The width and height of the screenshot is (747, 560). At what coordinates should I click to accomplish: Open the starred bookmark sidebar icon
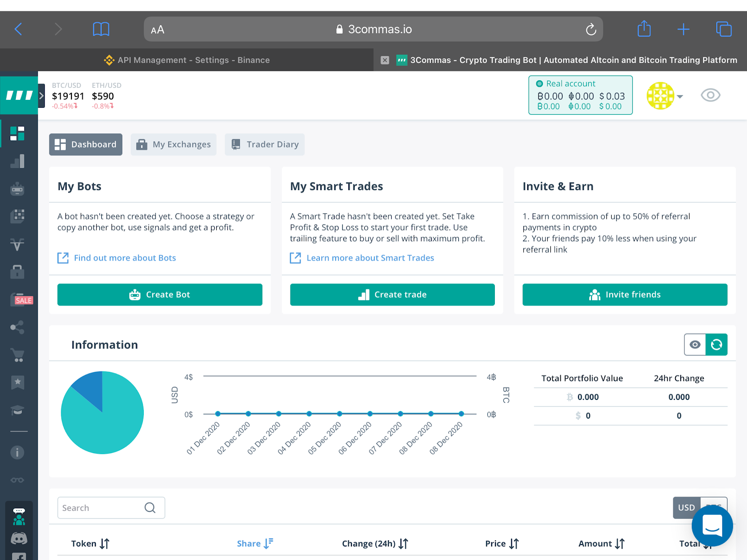pos(17,383)
